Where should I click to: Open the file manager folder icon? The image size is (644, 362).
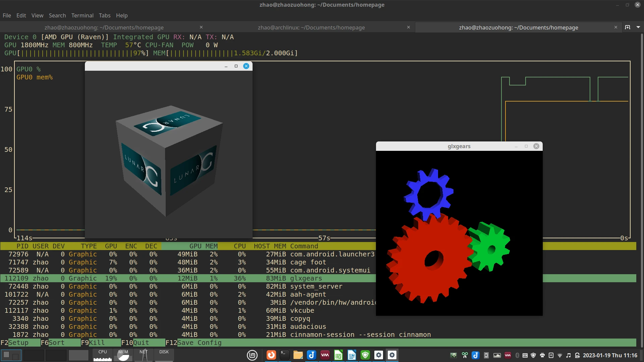298,355
